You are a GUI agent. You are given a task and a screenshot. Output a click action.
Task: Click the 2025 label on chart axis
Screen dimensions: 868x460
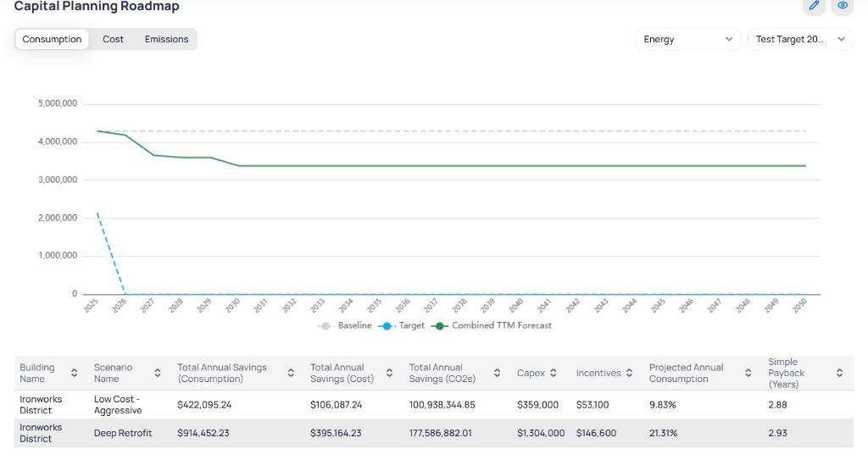91,305
